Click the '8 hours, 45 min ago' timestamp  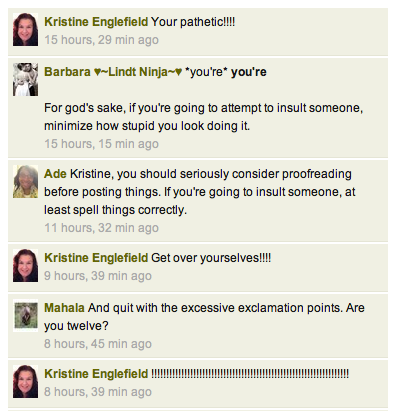98,344
